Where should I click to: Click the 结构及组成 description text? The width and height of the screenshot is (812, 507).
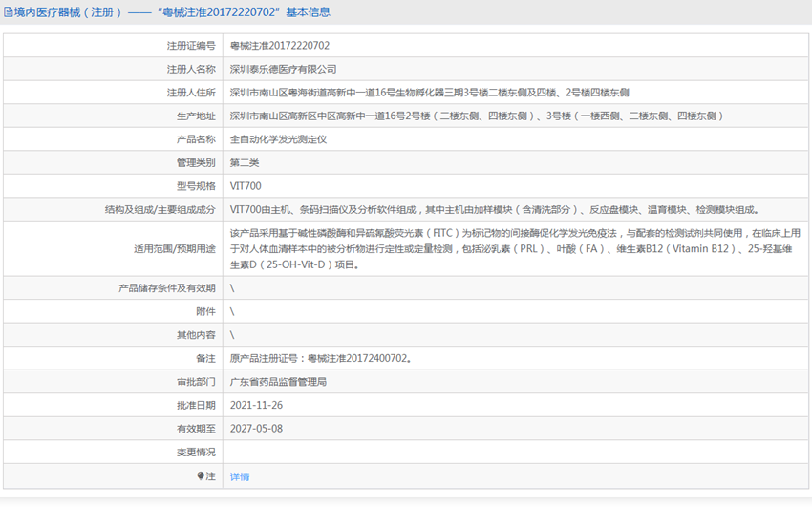point(495,209)
